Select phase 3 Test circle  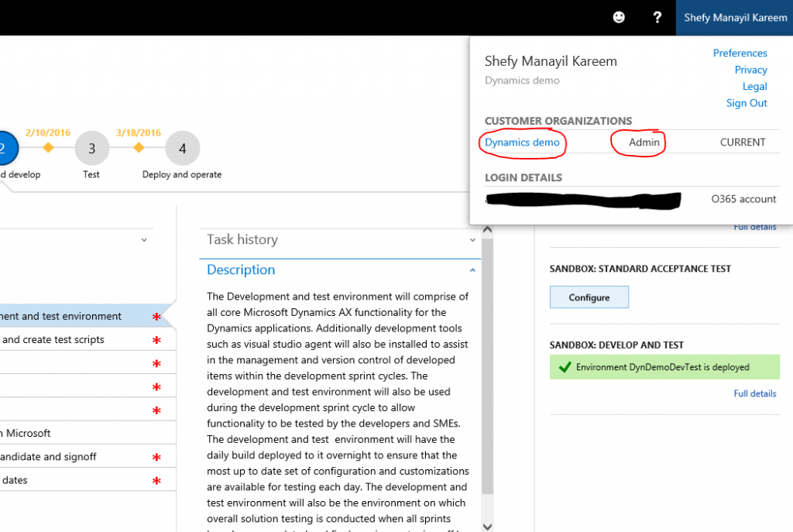click(91, 148)
